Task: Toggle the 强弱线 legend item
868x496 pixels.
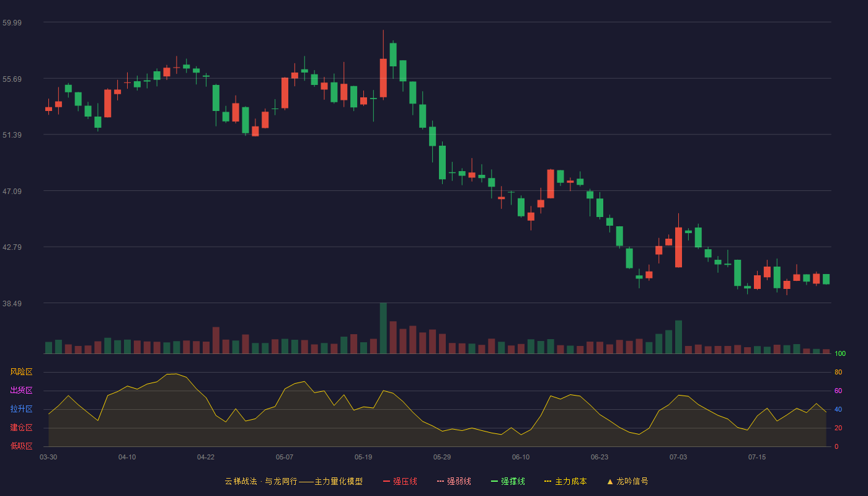Action: pyautogui.click(x=454, y=481)
